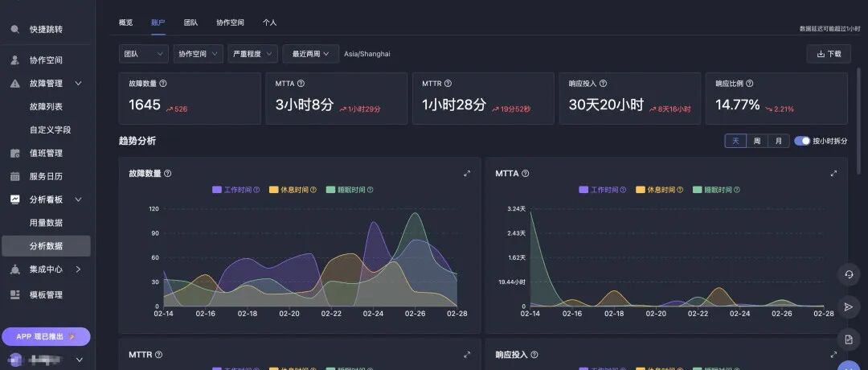Click the 模板管理 sidebar icon

coord(15,294)
